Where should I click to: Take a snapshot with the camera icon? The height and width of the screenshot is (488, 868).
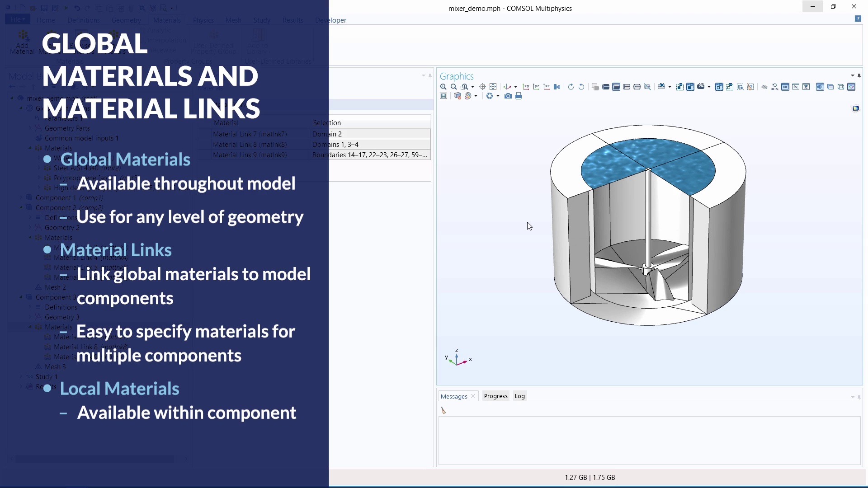(x=508, y=96)
